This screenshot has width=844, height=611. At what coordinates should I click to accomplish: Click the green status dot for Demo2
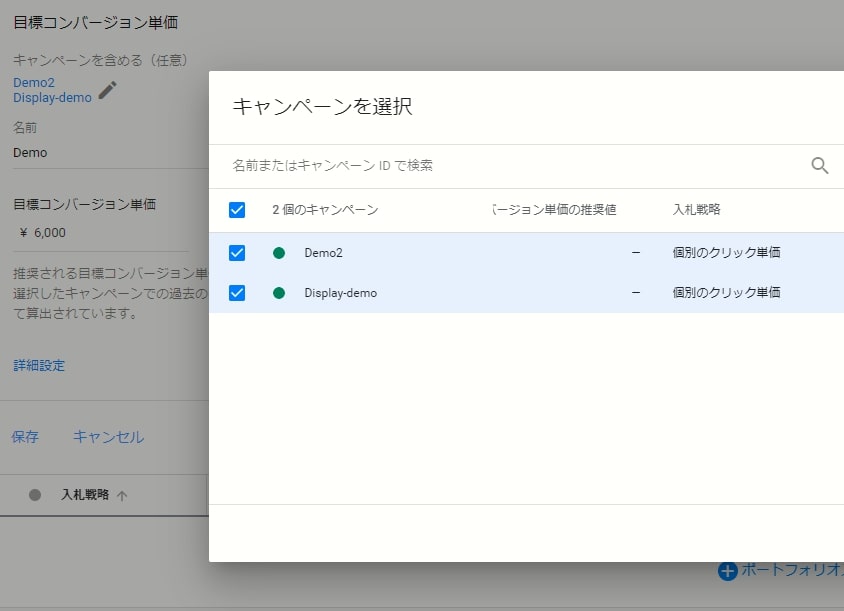pyautogui.click(x=279, y=252)
